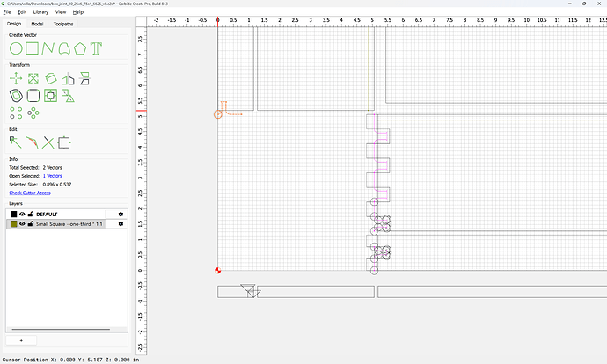The width and height of the screenshot is (607, 364).
Task: Toggle the lock on DEFAULT layer
Action: click(x=31, y=214)
